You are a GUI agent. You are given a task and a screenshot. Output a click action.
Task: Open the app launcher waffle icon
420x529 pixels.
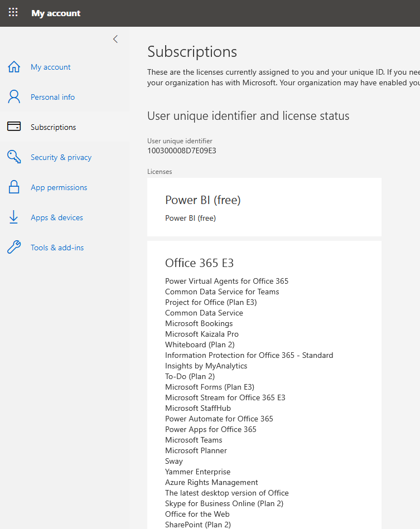coord(13,12)
